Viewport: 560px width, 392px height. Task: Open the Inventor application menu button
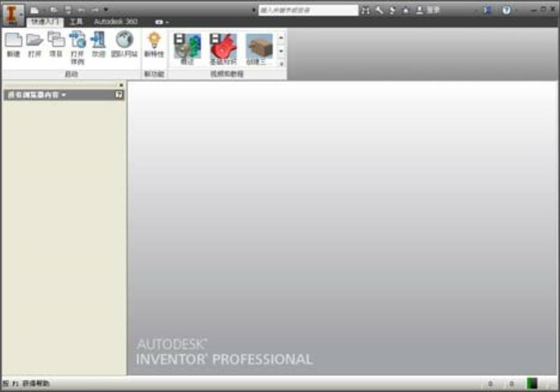(x=13, y=14)
